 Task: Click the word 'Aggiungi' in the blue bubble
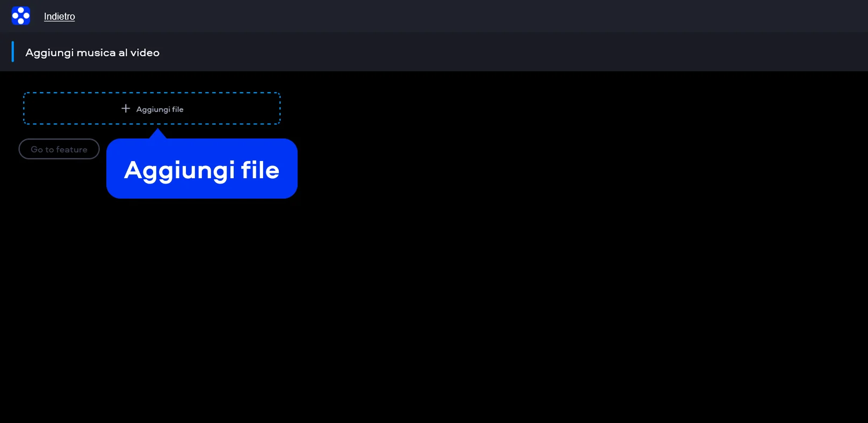coord(180,171)
